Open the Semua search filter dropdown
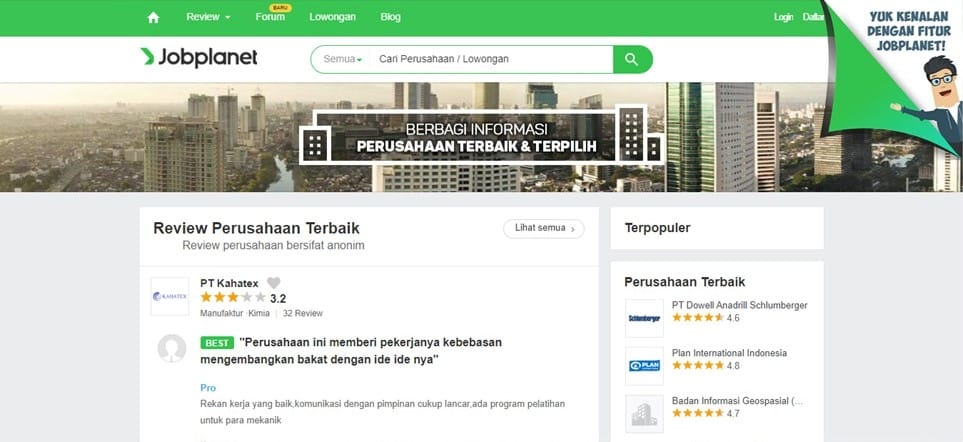The width and height of the screenshot is (963, 442). pos(343,60)
